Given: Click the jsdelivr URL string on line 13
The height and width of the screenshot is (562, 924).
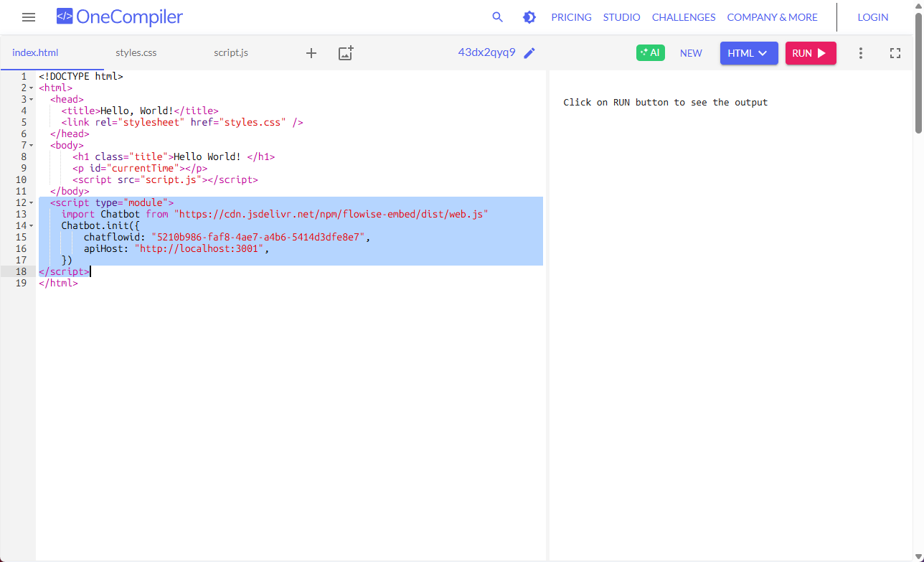Looking at the screenshot, I should [331, 214].
